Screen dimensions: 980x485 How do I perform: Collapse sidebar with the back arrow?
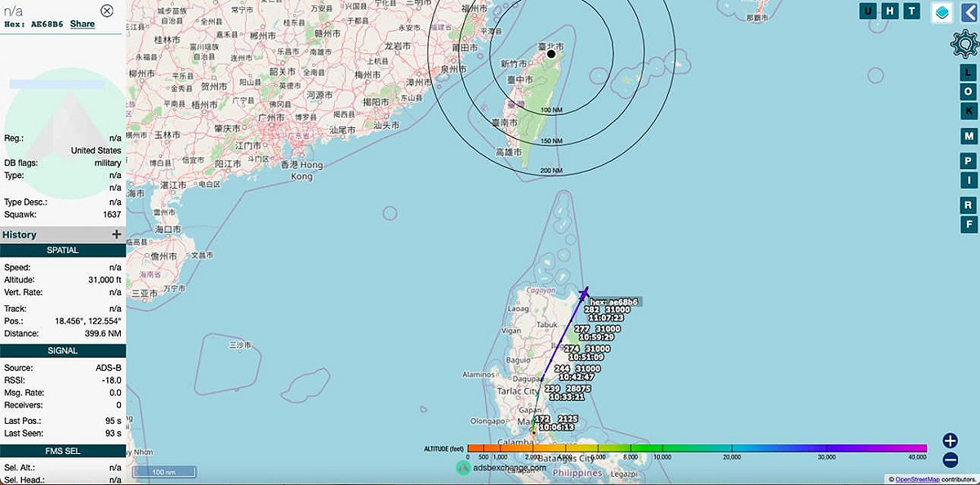[969, 13]
